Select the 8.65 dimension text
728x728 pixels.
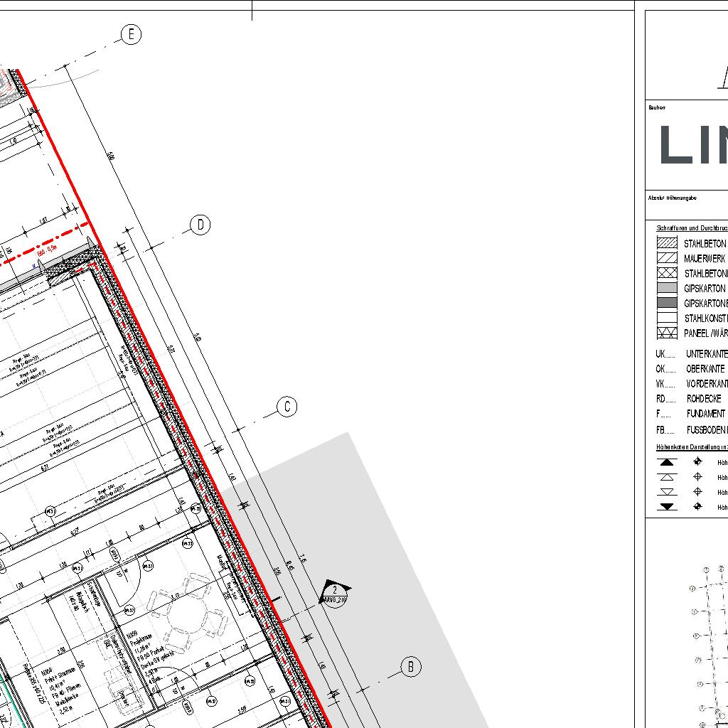coord(290,566)
